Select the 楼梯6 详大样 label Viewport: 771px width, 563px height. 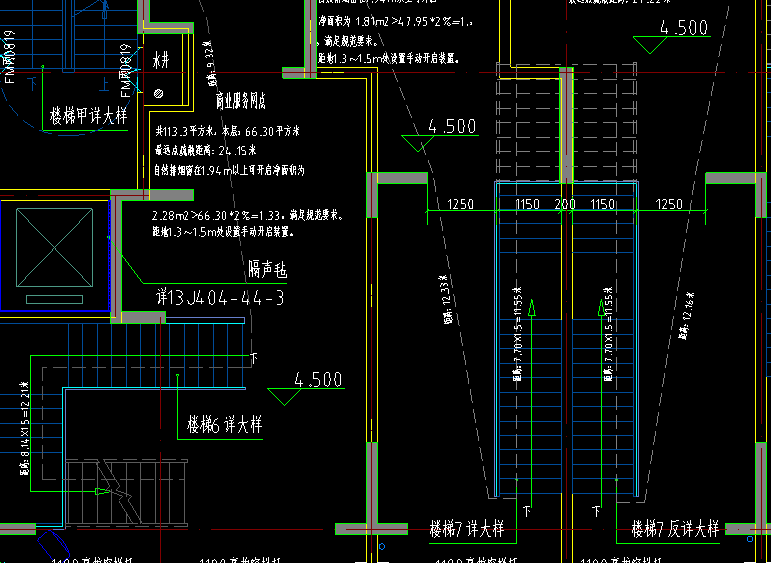tap(225, 424)
